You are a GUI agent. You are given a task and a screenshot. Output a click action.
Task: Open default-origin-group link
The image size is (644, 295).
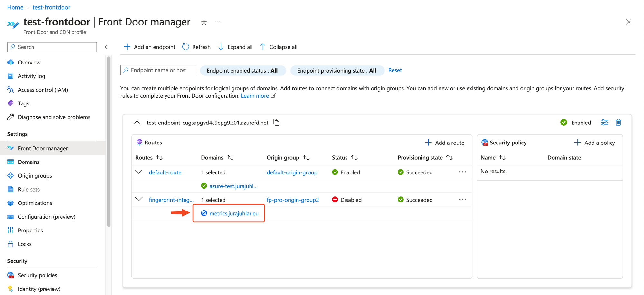(292, 172)
